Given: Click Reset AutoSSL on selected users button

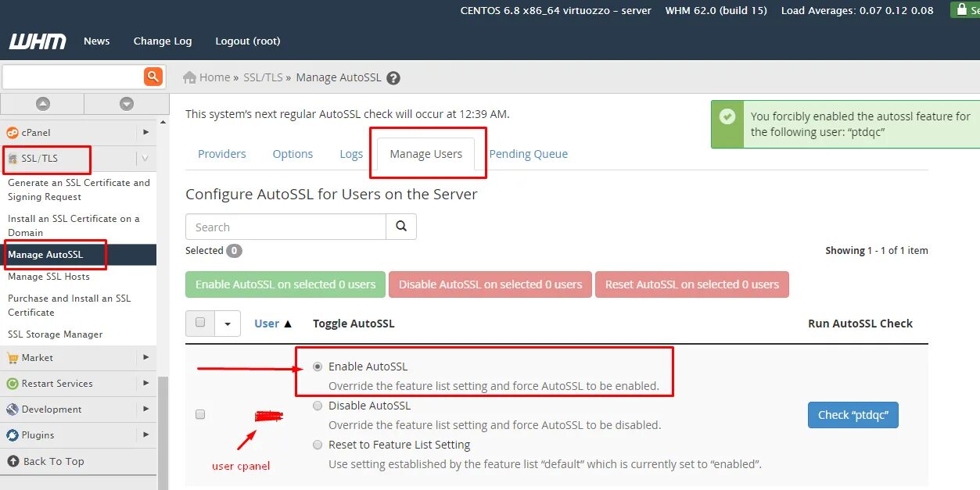Looking at the screenshot, I should pos(692,284).
